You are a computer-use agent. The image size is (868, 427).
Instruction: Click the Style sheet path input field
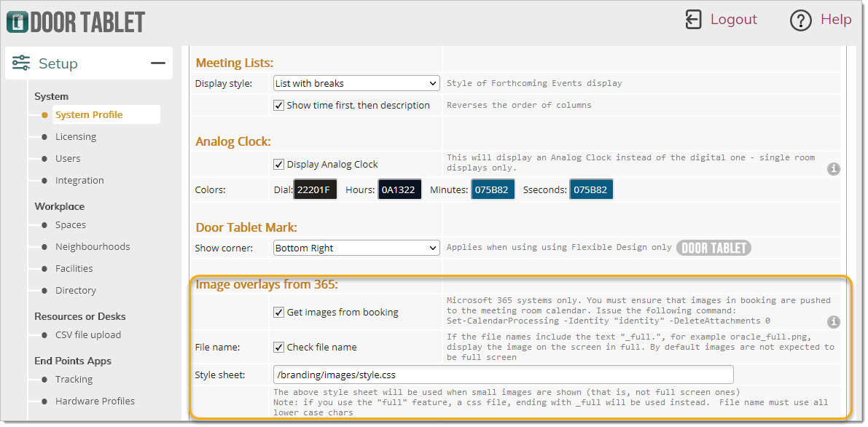tap(503, 375)
